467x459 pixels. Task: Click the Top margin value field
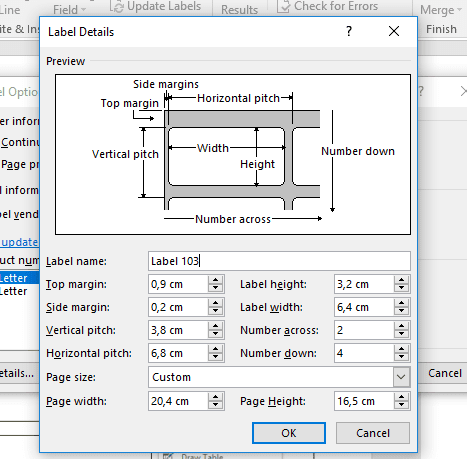pos(178,284)
